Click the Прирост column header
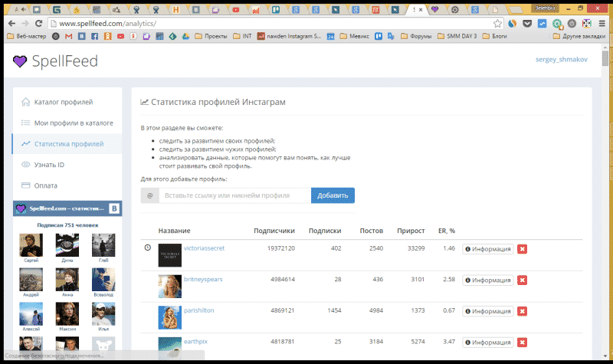613x364 pixels. click(411, 231)
